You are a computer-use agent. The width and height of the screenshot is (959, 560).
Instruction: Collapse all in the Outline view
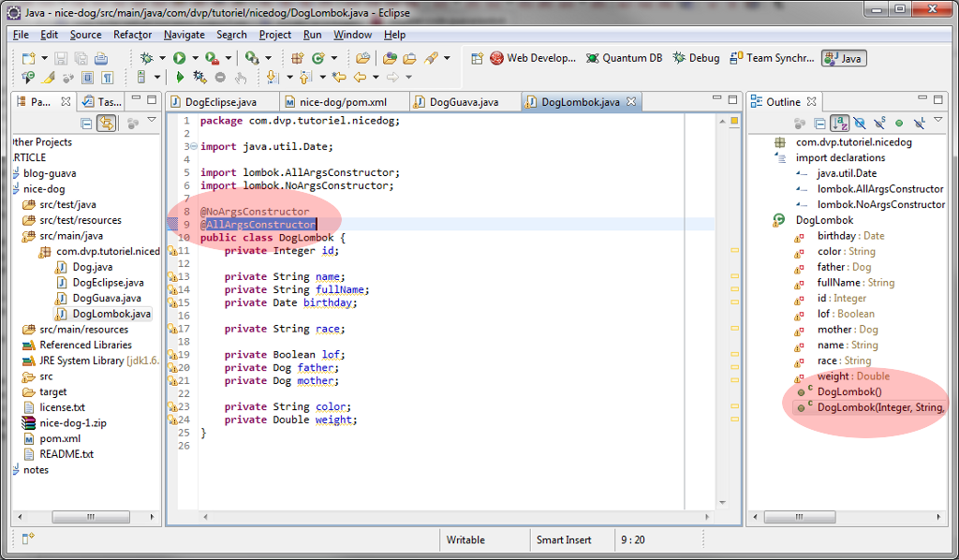tap(819, 123)
